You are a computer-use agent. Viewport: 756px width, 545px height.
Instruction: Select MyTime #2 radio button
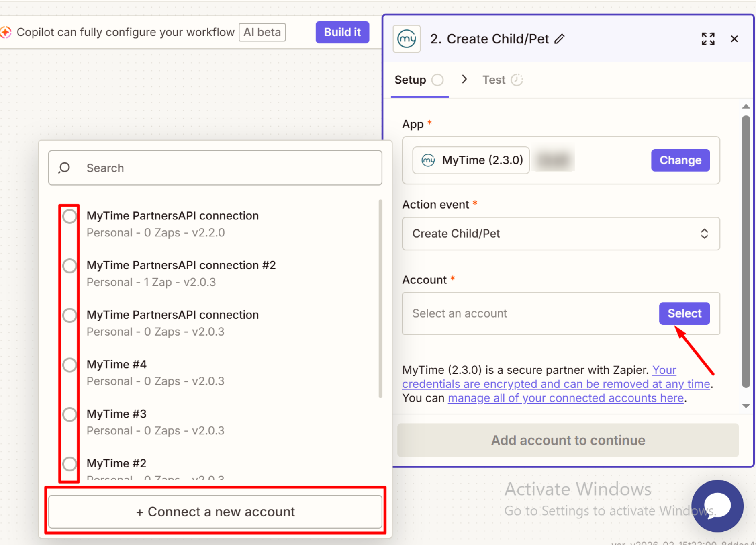(69, 463)
